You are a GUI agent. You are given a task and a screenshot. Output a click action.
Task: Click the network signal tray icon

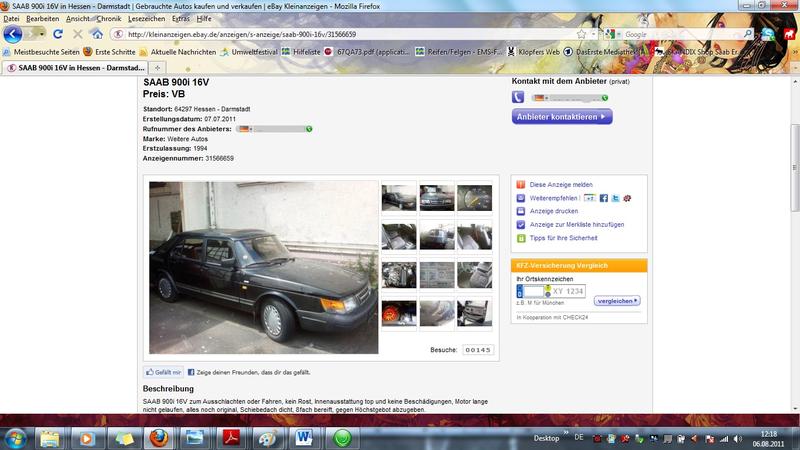tap(724, 438)
